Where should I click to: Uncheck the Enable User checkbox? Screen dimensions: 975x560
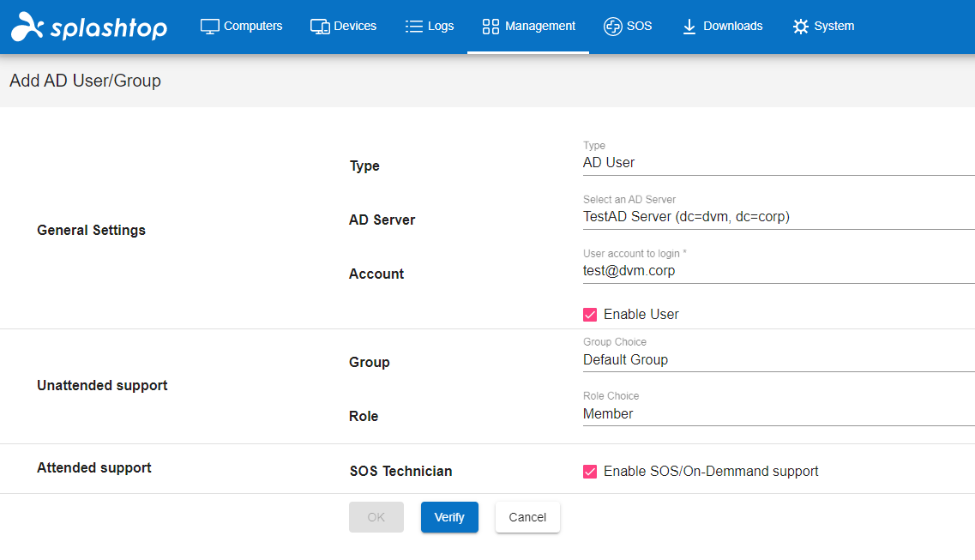coord(590,315)
